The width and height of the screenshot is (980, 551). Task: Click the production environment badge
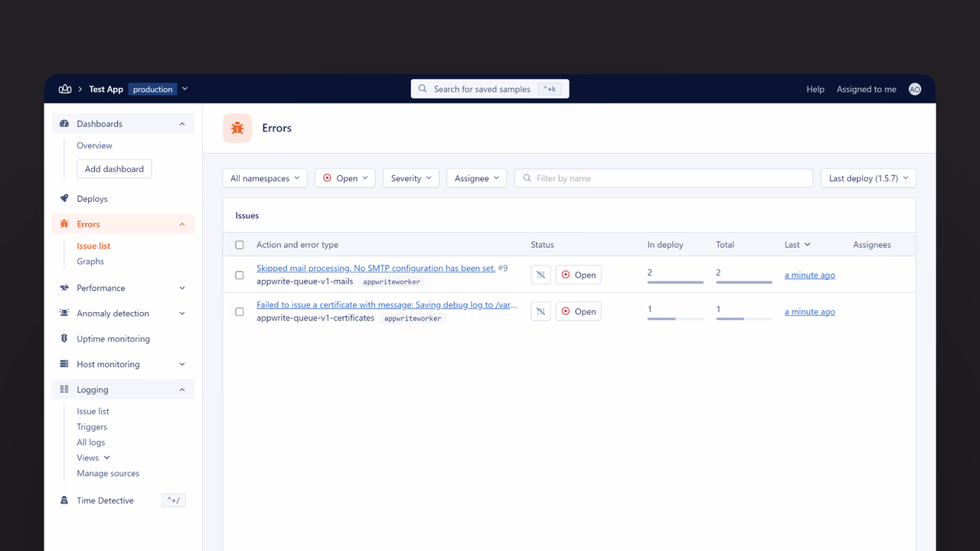(153, 89)
